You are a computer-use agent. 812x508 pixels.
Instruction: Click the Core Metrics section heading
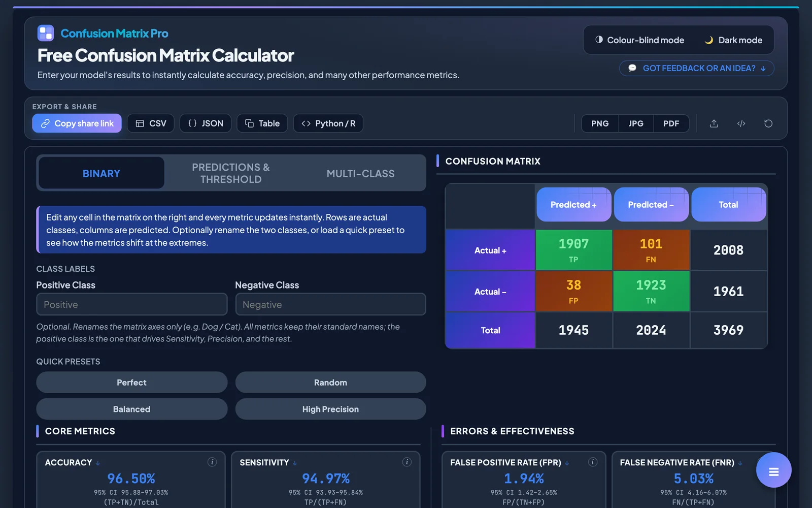(x=80, y=431)
